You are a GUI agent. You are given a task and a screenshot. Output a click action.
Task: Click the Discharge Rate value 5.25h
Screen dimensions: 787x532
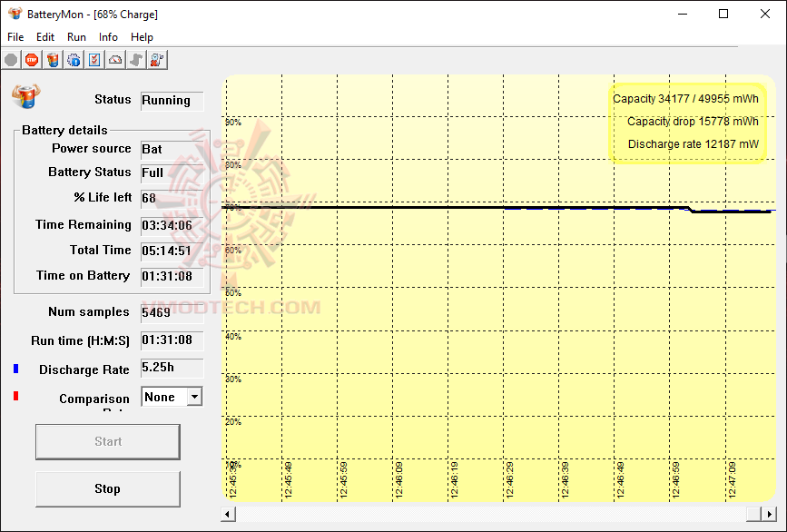[x=172, y=368]
